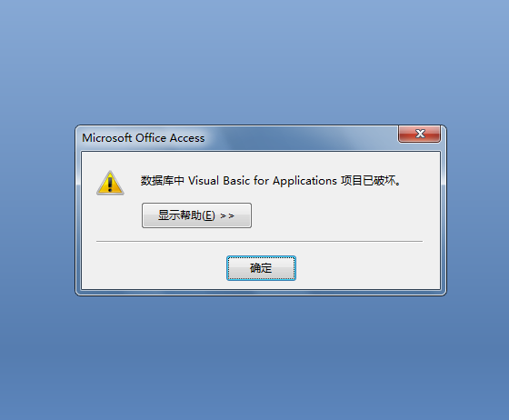Select the Visual Basic for Applications text
509x420 pixels.
click(263, 181)
